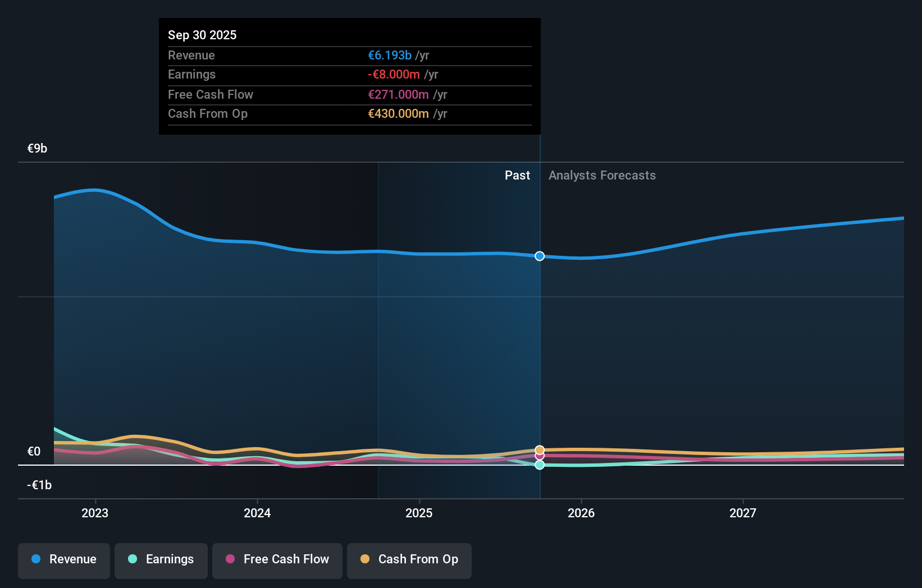This screenshot has height=588, width=922.
Task: Click the -€8.000m earnings value in tooltip
Action: coord(394,74)
